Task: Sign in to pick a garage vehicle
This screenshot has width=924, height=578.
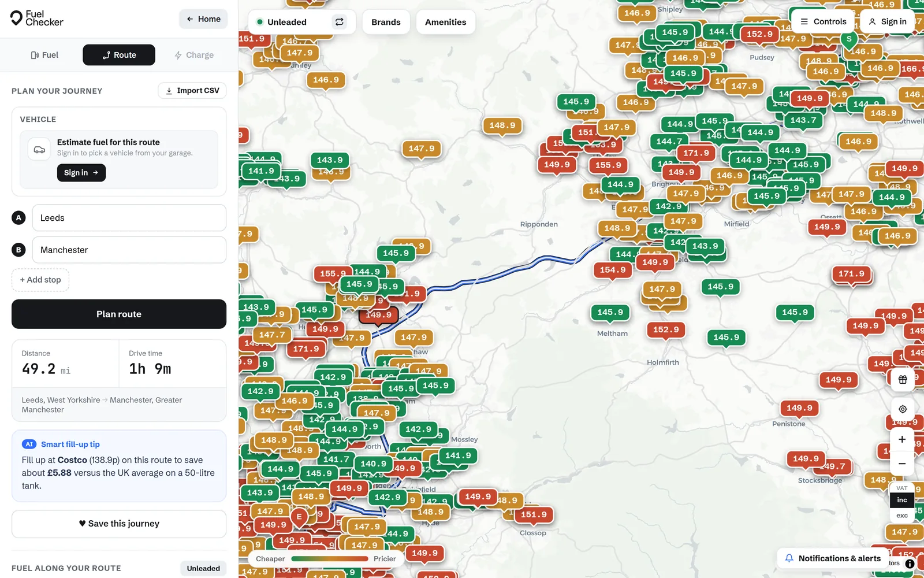Action: point(81,173)
